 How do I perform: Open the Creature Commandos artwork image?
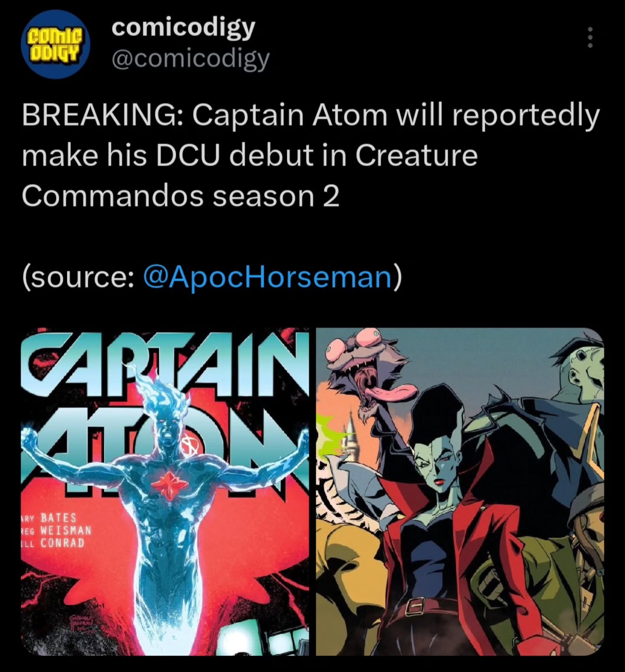pos(460,492)
